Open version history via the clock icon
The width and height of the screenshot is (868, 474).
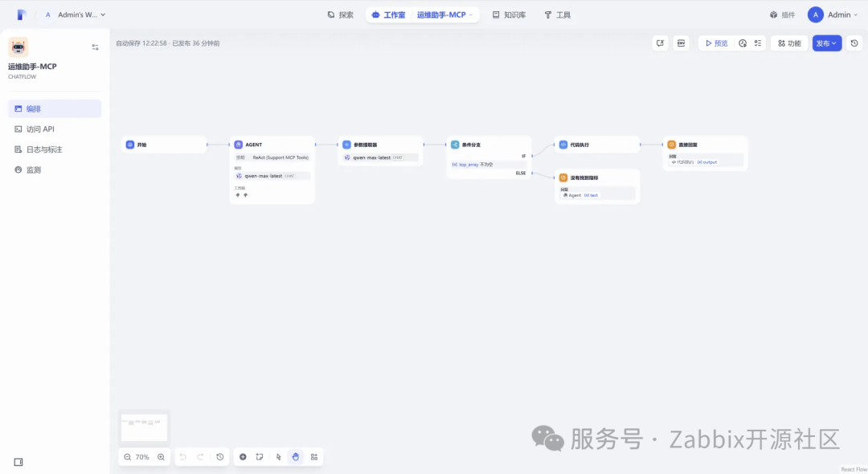854,43
